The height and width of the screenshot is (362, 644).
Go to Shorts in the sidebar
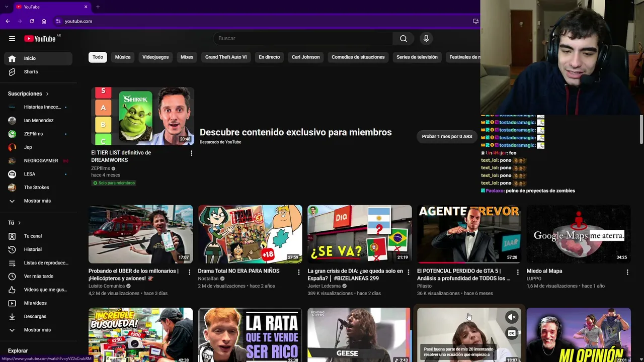point(38,72)
